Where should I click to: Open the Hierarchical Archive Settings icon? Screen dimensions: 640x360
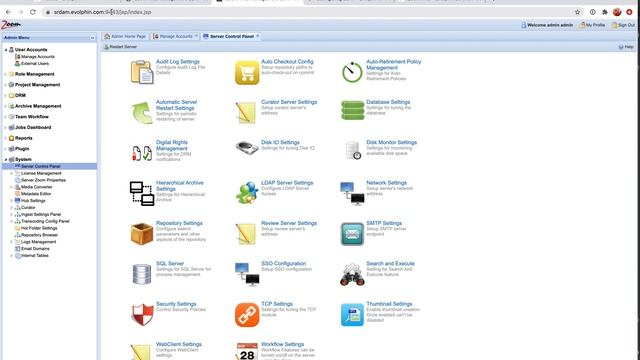pos(142,193)
